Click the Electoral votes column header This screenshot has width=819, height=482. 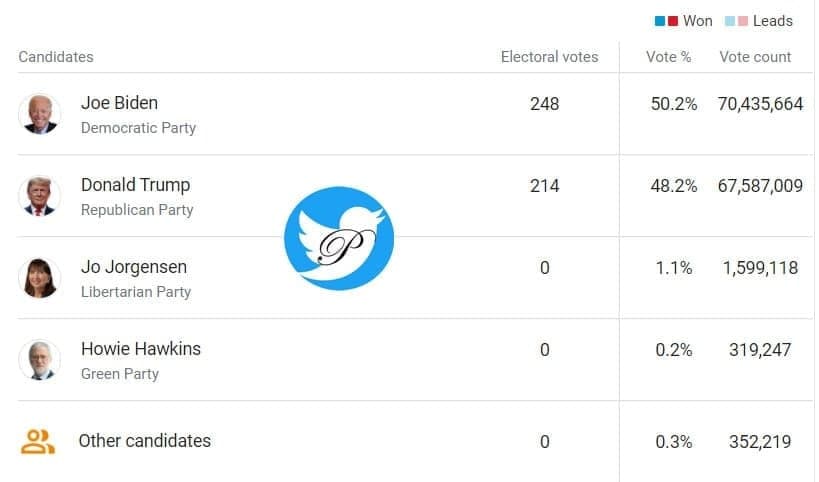click(x=549, y=57)
